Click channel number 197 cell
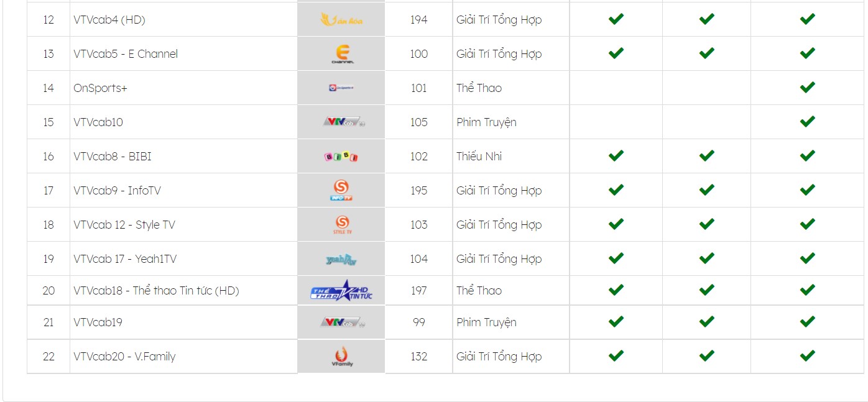The image size is (868, 402). pos(418,290)
